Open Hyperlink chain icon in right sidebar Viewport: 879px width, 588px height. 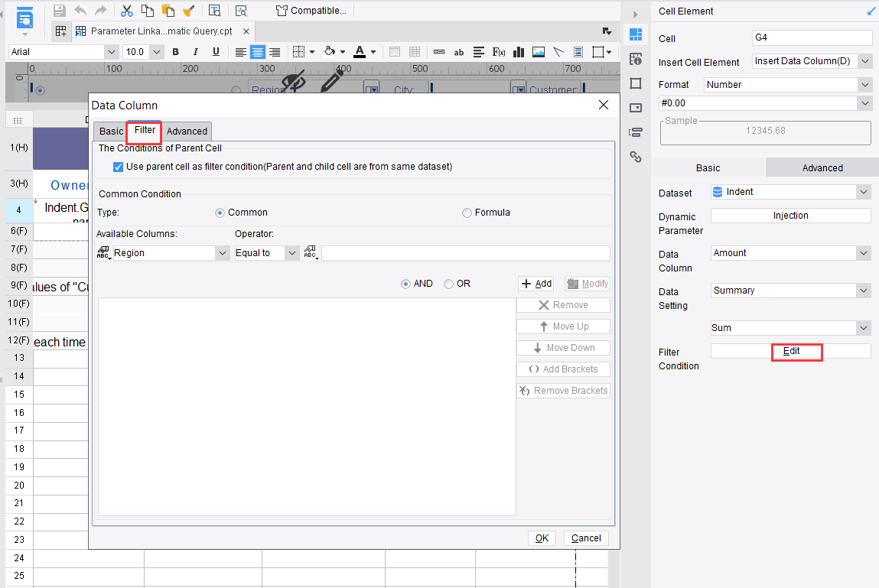[636, 157]
